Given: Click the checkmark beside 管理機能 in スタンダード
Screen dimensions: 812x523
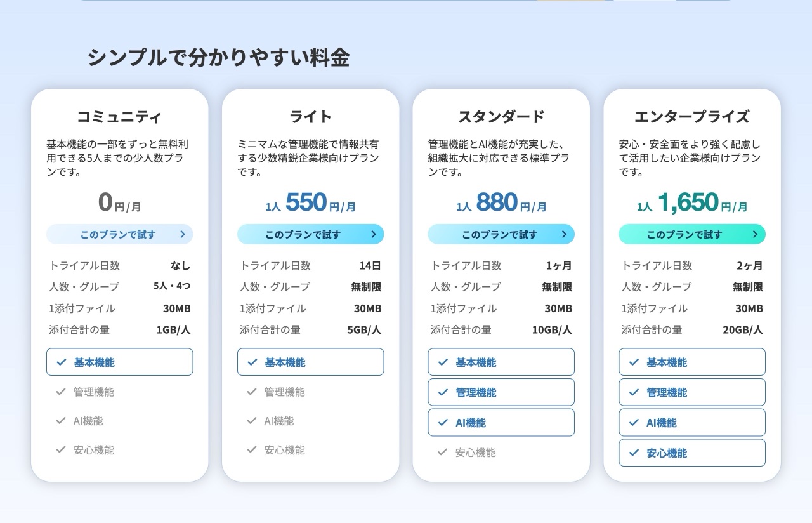Looking at the screenshot, I should (442, 392).
